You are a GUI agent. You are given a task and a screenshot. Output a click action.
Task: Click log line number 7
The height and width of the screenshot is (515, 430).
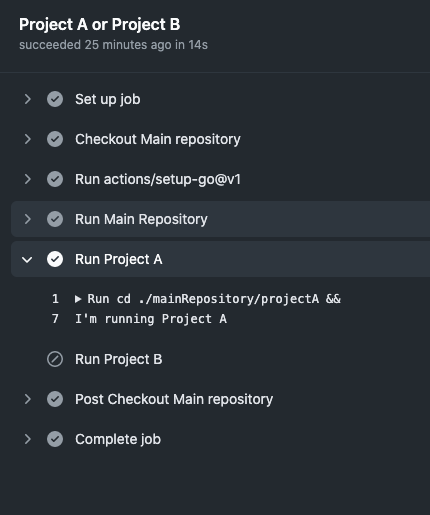pyautogui.click(x=55, y=319)
